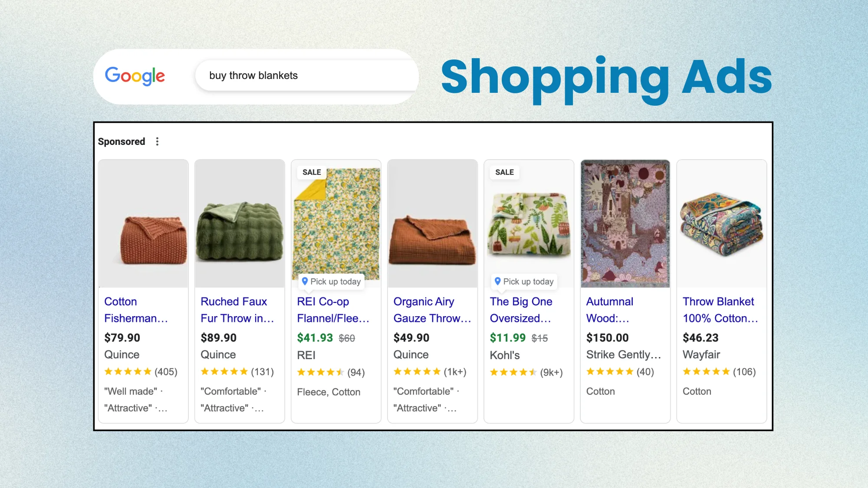Open The Big One Oversized listing
This screenshot has height=488, width=868.
[x=521, y=310]
